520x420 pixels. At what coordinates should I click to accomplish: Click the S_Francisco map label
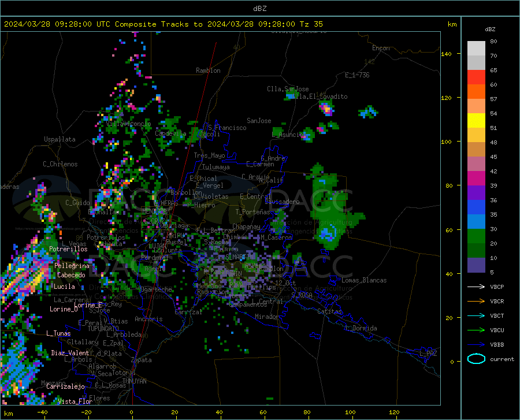[x=227, y=128]
